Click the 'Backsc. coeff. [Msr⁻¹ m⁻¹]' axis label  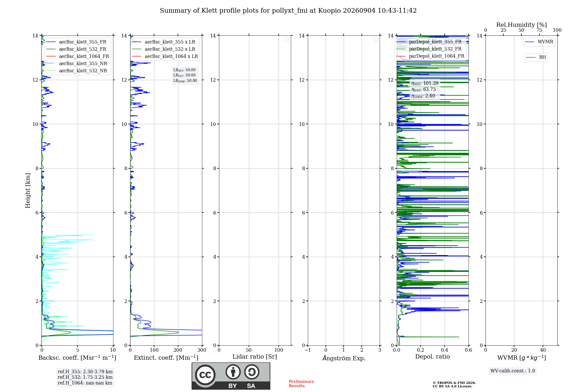pyautogui.click(x=77, y=358)
